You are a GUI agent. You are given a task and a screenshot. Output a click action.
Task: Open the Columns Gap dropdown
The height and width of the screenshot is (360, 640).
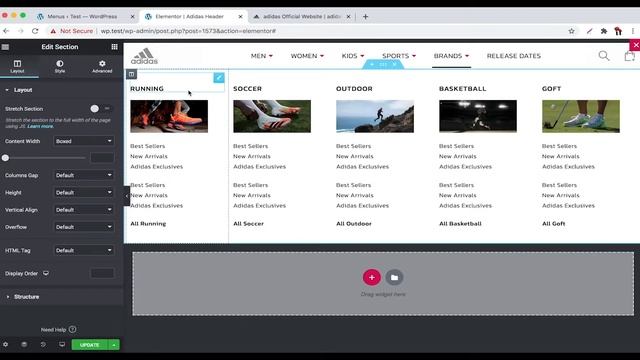84,175
